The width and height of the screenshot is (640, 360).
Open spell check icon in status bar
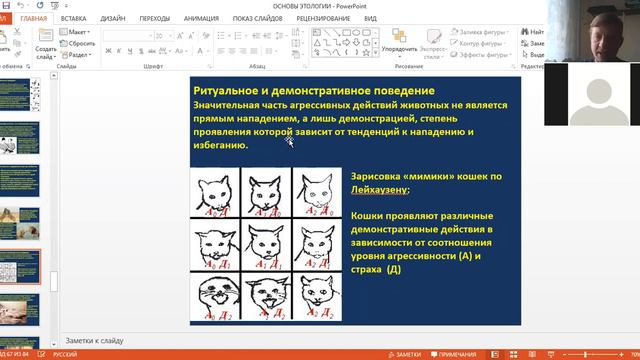(41, 354)
